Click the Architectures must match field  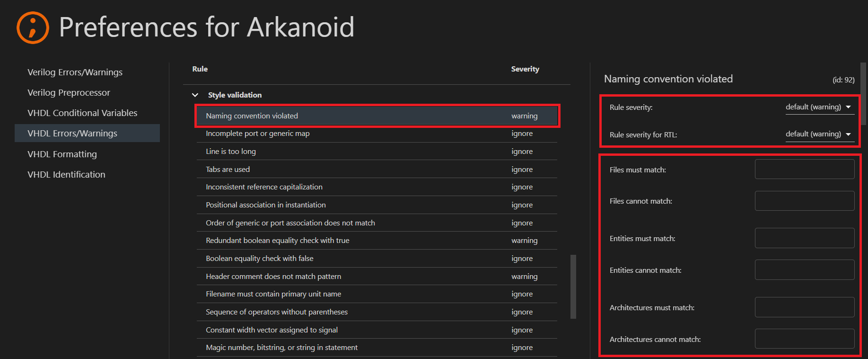(804, 307)
